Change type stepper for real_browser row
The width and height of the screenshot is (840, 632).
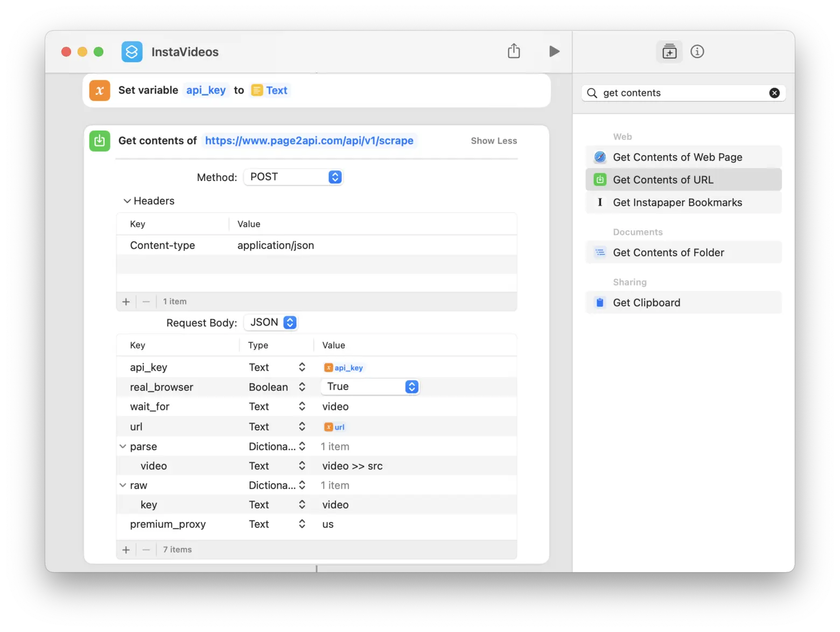(x=302, y=387)
